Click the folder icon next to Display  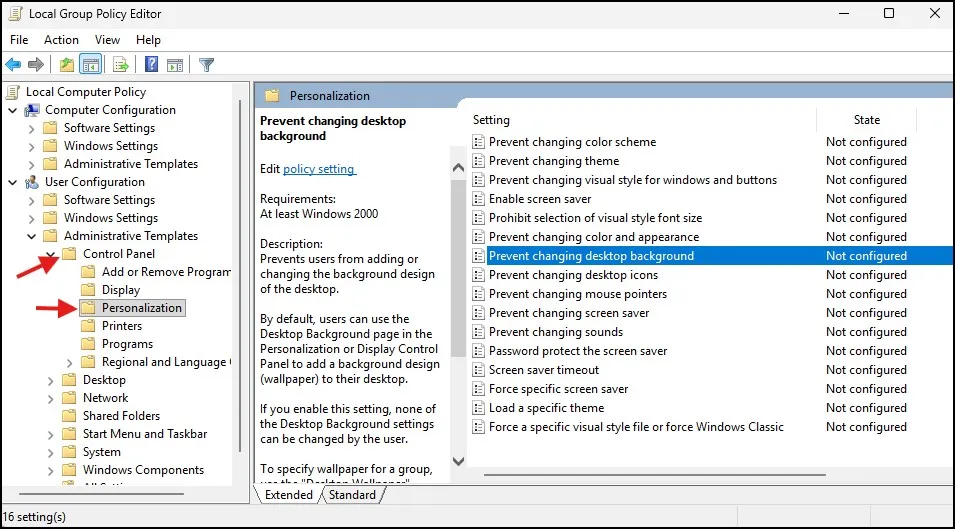[88, 290]
